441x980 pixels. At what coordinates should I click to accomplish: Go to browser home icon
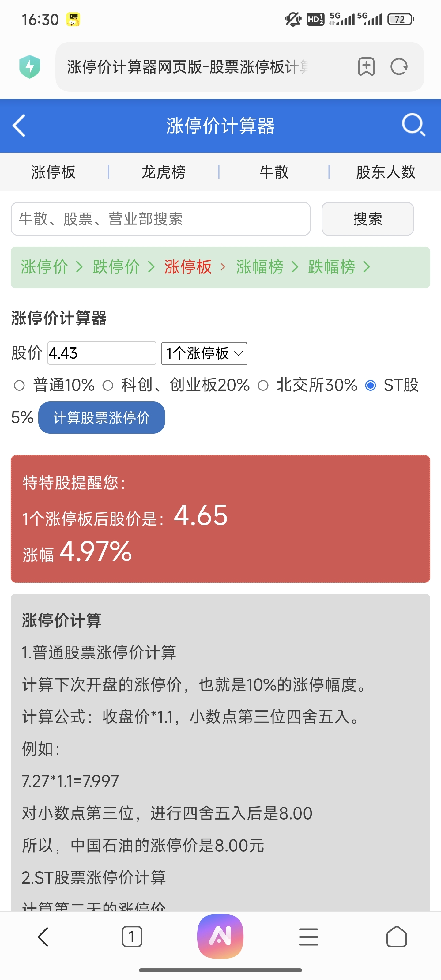tap(396, 936)
